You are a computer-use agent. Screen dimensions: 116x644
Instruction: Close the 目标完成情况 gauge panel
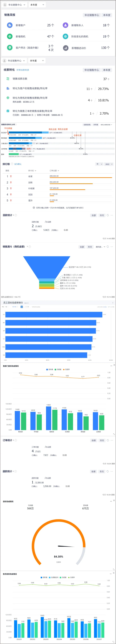click(x=114, y=500)
